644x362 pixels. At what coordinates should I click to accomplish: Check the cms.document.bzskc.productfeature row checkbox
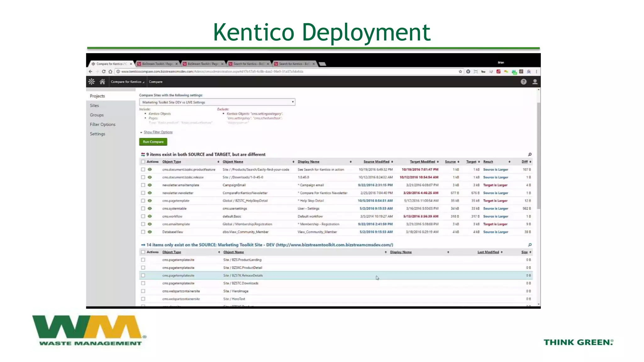143,169
